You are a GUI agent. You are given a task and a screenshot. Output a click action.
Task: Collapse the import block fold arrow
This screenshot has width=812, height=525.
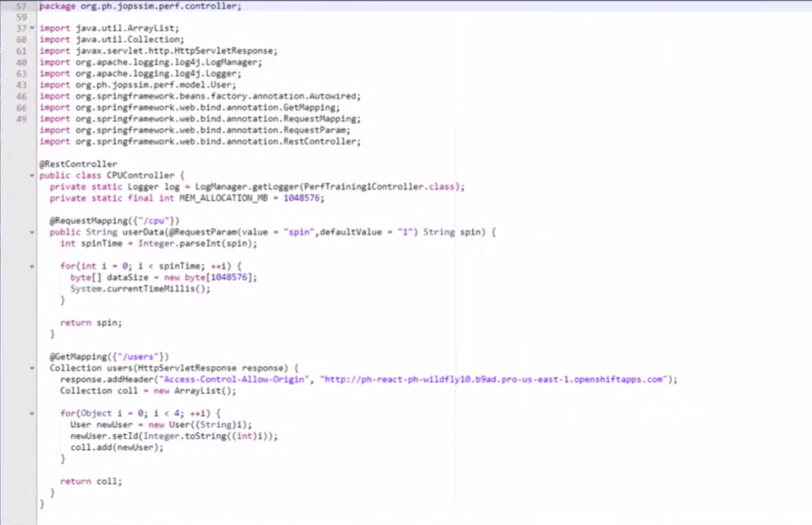(32, 28)
